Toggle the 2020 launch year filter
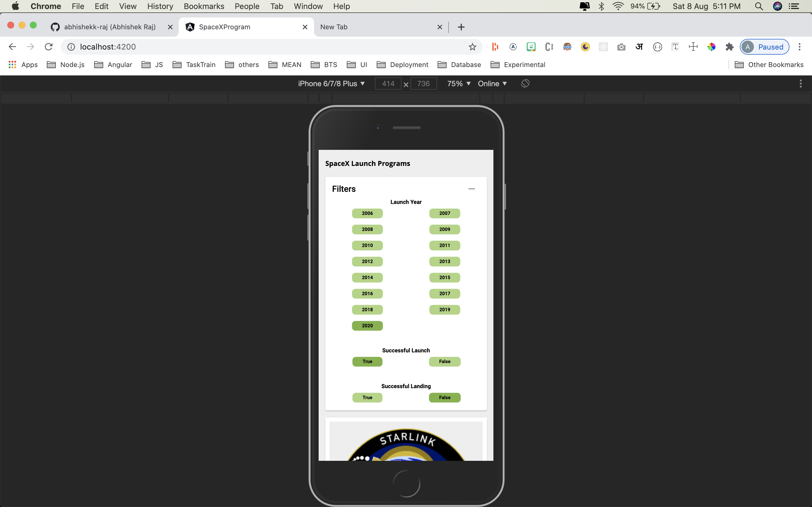812x507 pixels. (367, 326)
